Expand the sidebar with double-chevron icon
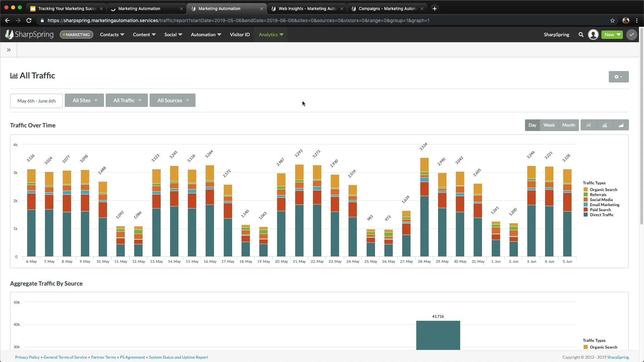 click(x=9, y=50)
